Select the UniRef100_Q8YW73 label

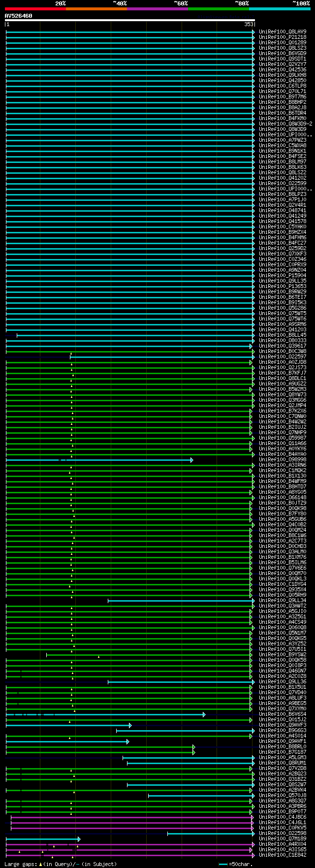pyautogui.click(x=283, y=394)
